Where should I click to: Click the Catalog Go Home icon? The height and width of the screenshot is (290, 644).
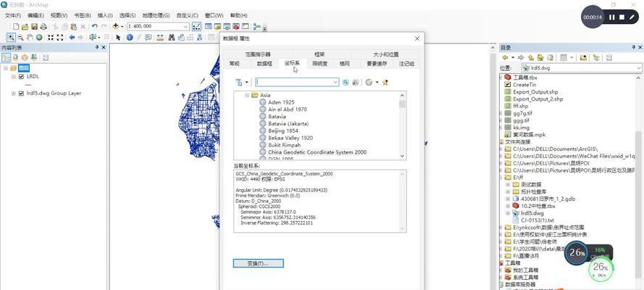pos(540,57)
